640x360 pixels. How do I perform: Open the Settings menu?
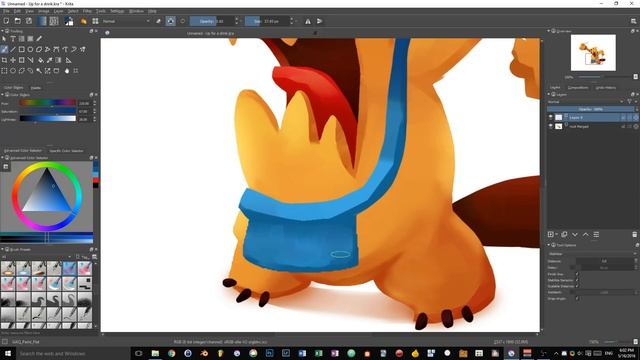click(x=117, y=11)
